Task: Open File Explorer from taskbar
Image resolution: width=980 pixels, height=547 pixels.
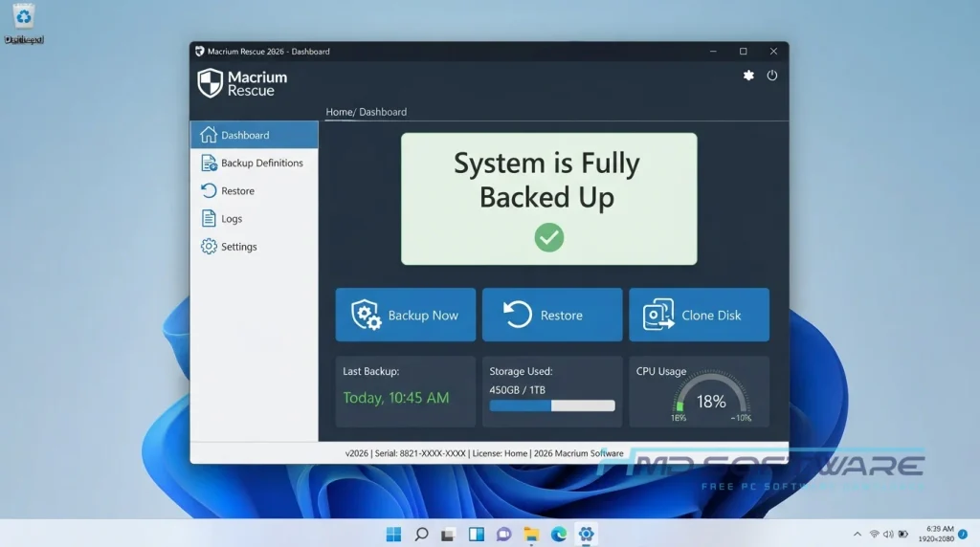Action: [x=531, y=535]
